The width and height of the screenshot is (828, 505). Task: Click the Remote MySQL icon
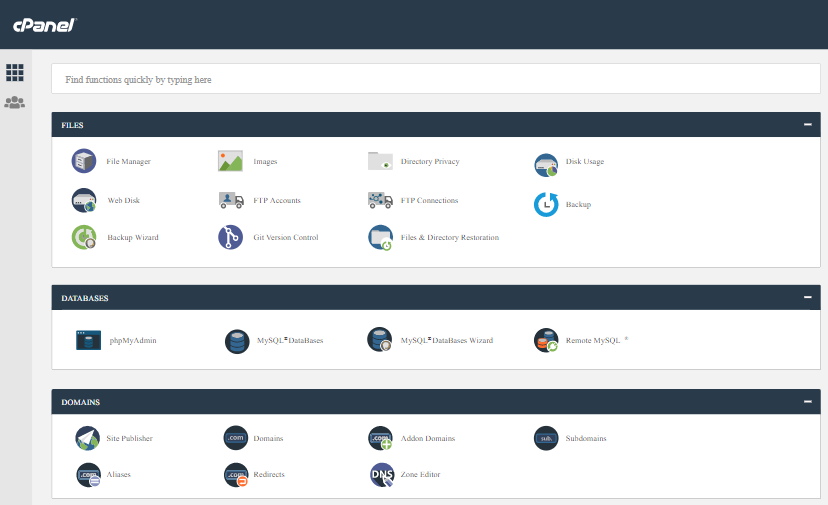tap(546, 340)
